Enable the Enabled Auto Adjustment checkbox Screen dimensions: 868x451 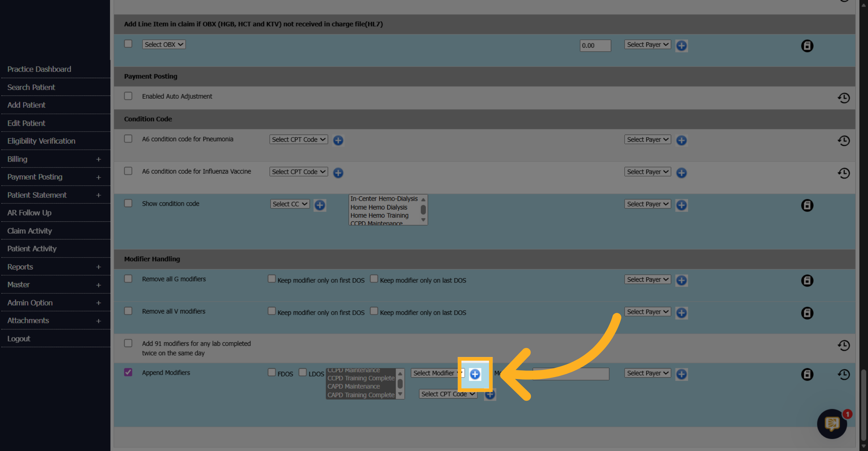click(x=128, y=96)
